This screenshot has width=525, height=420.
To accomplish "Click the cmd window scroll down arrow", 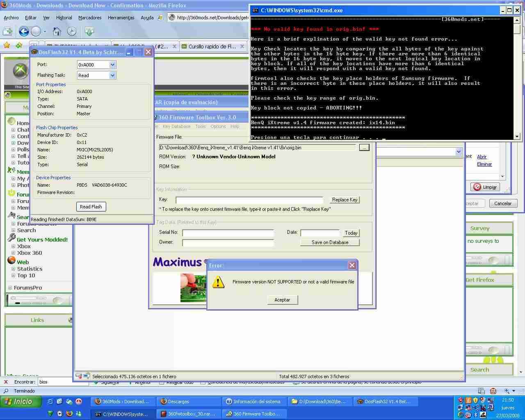I will (517, 136).
